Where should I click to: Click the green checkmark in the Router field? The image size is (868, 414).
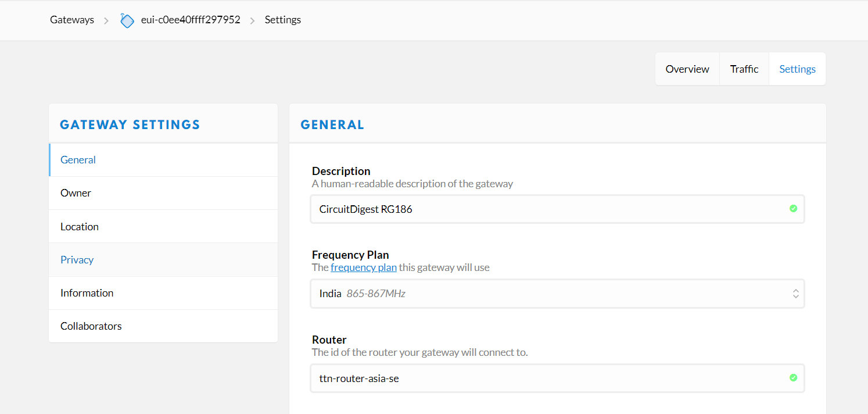(793, 378)
